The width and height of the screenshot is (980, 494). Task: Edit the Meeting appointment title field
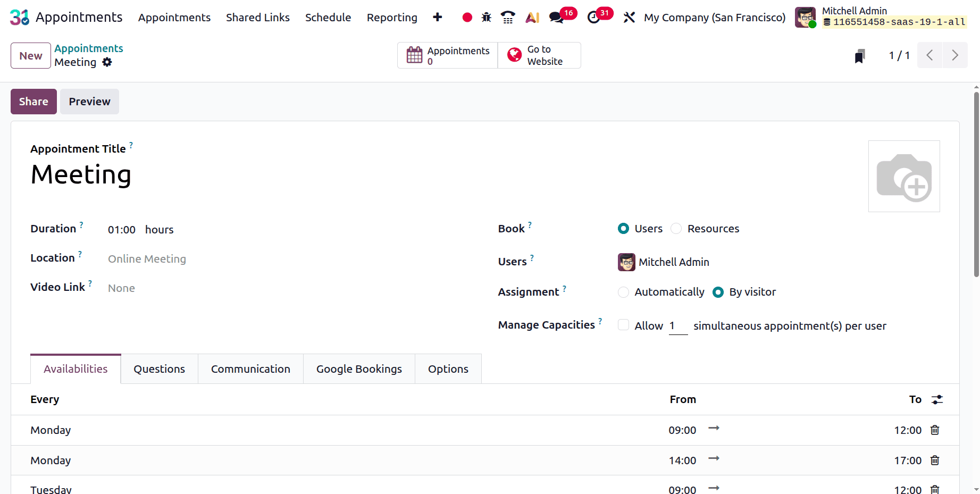81,175
